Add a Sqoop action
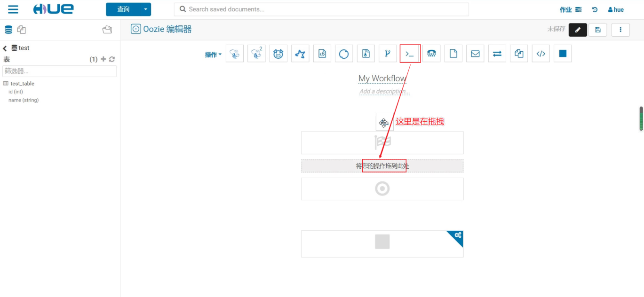This screenshot has width=644, height=297. [x=344, y=54]
